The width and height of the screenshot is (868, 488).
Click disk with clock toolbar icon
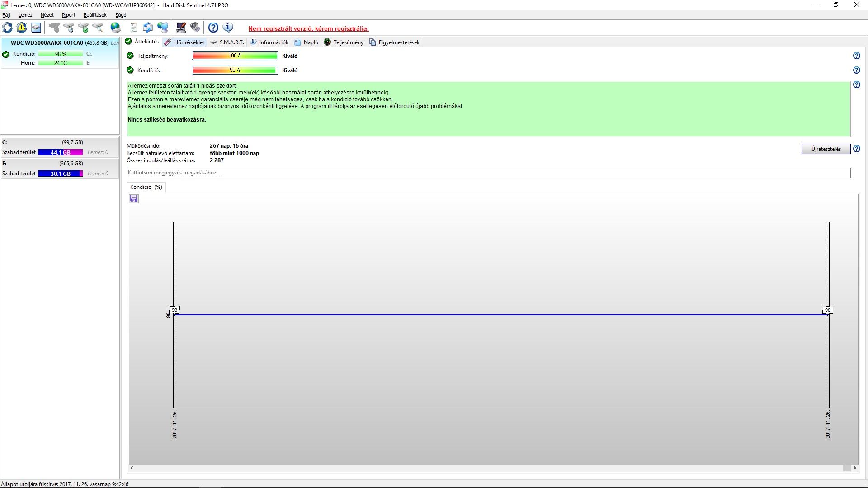(x=69, y=28)
